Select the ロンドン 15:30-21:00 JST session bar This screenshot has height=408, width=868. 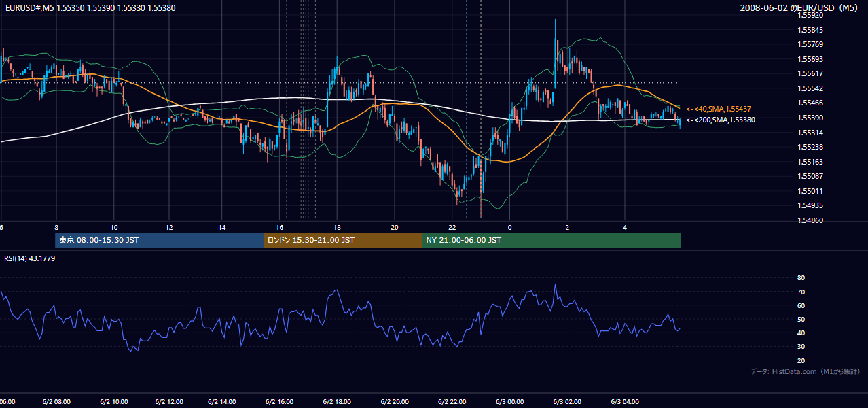(343, 240)
